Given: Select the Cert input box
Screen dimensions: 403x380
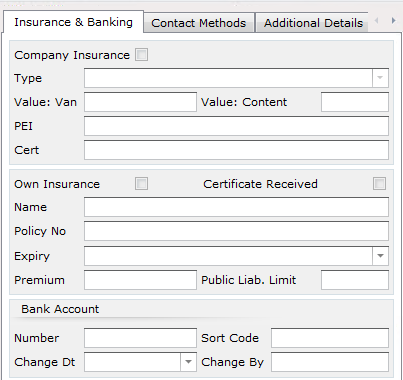Looking at the screenshot, I should coord(236,150).
